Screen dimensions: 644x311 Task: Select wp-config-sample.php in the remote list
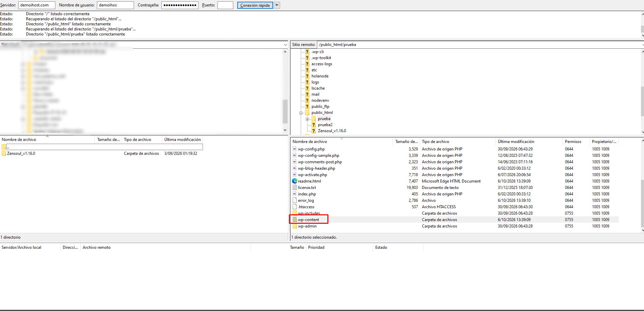(319, 155)
